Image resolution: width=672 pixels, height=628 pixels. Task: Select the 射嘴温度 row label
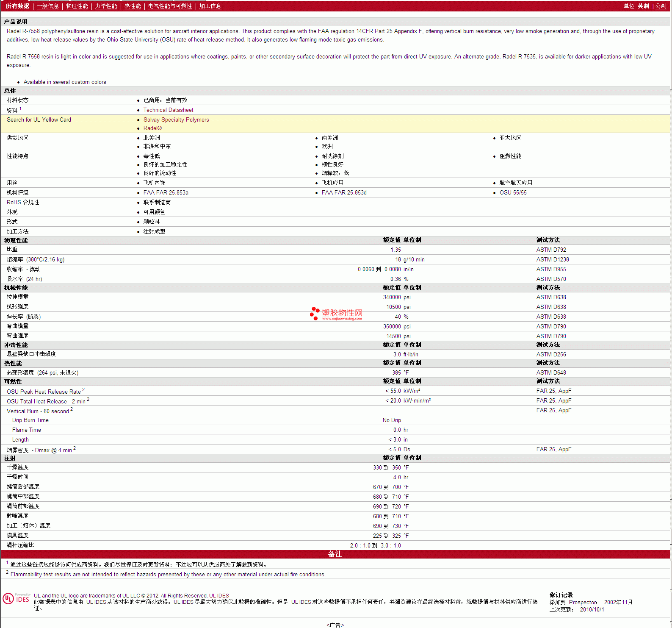pyautogui.click(x=17, y=516)
